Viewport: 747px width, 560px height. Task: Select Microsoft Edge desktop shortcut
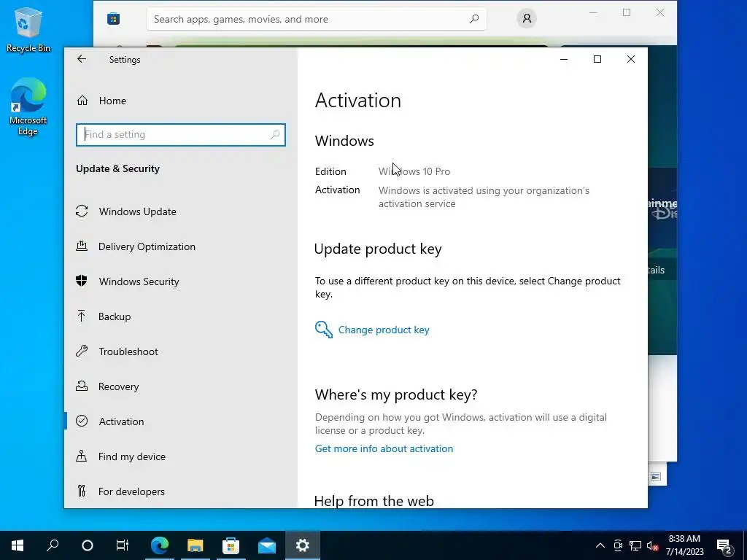28,107
